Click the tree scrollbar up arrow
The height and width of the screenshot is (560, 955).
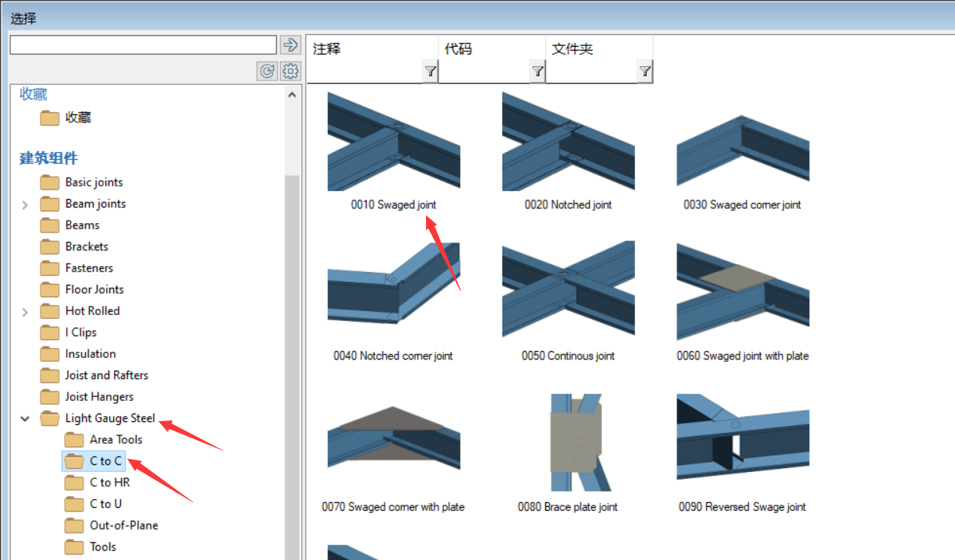tap(293, 94)
